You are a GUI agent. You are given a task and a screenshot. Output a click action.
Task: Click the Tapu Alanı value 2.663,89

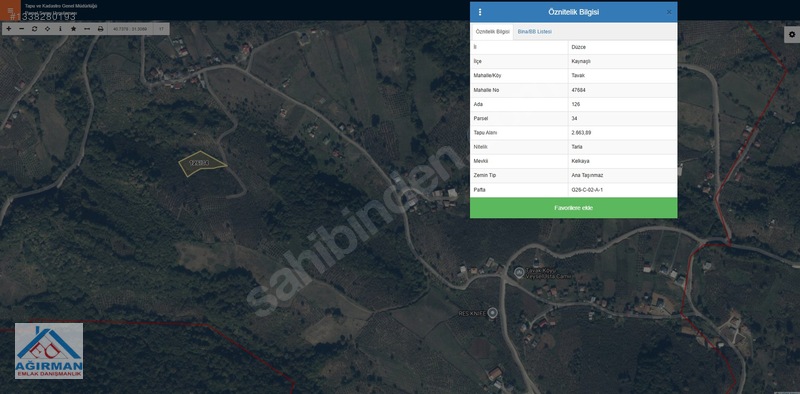click(622, 133)
